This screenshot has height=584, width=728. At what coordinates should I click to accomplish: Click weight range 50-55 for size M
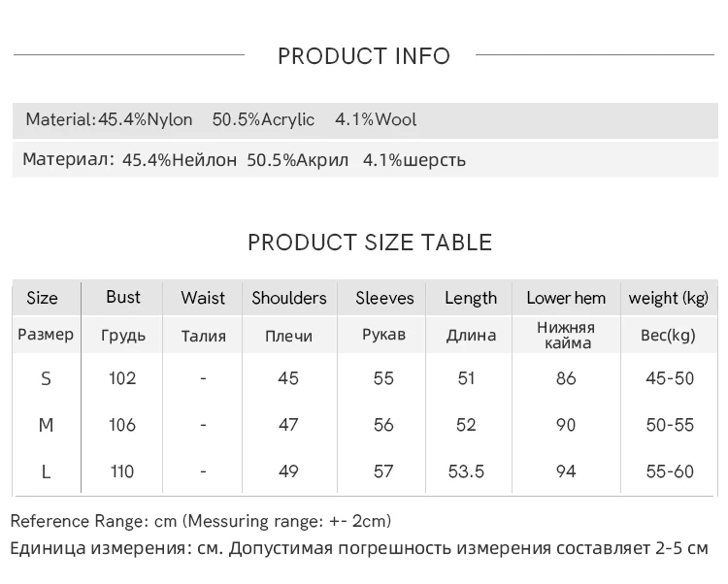pos(670,425)
